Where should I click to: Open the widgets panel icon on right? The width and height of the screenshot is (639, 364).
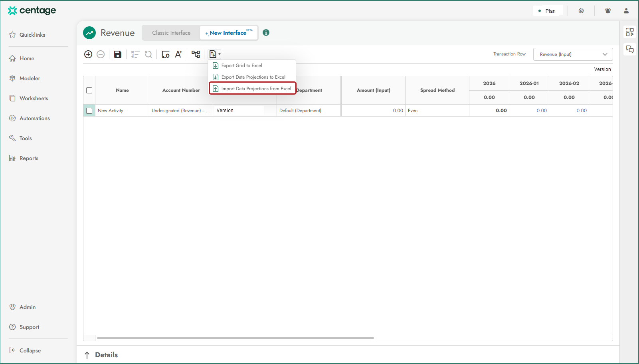point(630,32)
